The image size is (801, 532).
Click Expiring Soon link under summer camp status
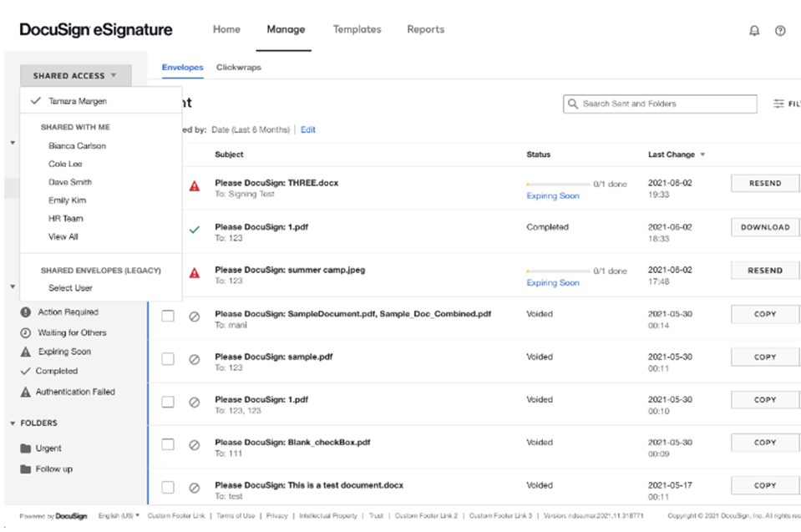point(553,283)
